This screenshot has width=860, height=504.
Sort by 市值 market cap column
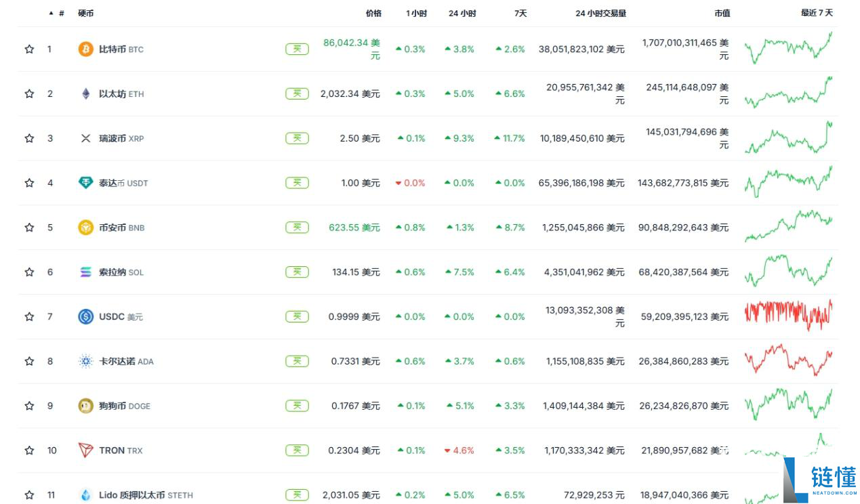pyautogui.click(x=722, y=13)
